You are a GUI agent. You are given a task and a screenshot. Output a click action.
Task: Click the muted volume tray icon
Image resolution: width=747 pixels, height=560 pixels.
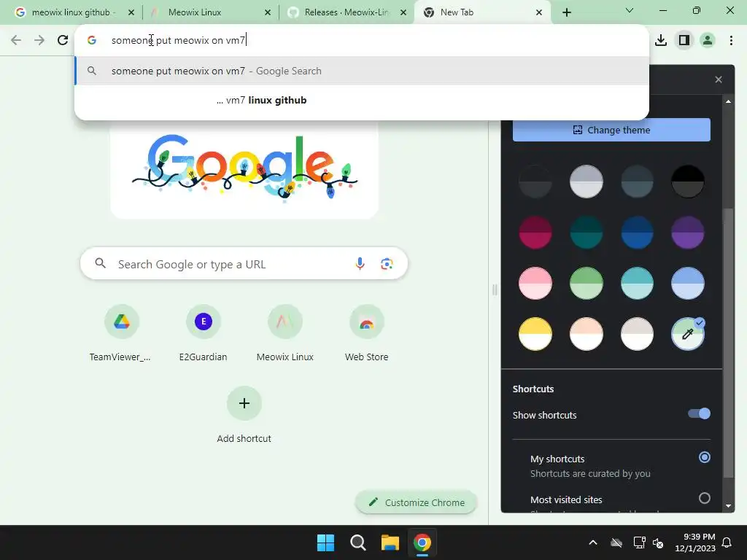658,542
